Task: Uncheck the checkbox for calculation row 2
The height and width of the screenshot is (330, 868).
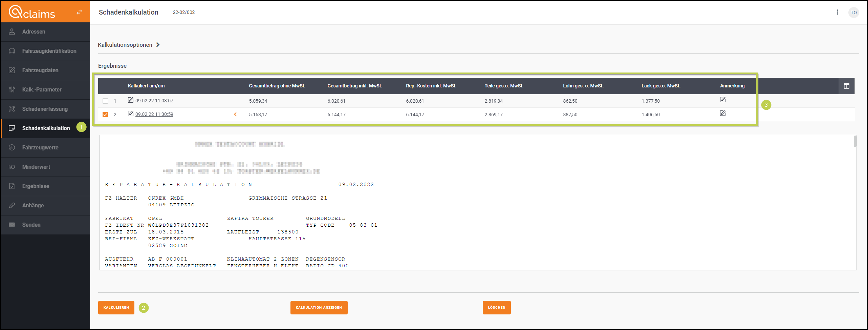Action: 105,115
